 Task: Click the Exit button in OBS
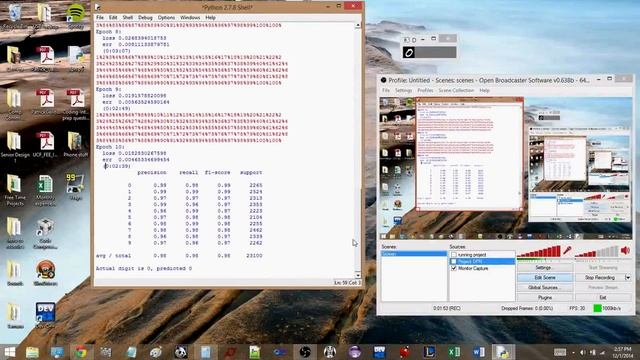(x=603, y=298)
